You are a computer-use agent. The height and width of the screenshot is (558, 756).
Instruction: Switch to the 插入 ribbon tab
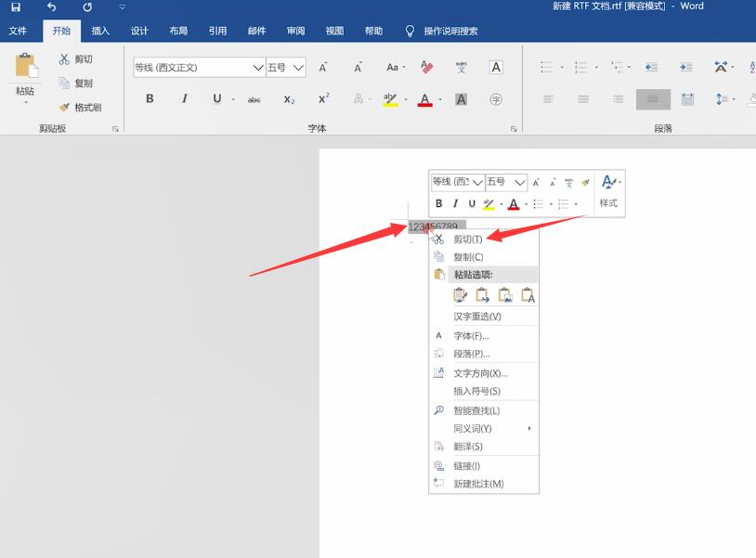[100, 31]
